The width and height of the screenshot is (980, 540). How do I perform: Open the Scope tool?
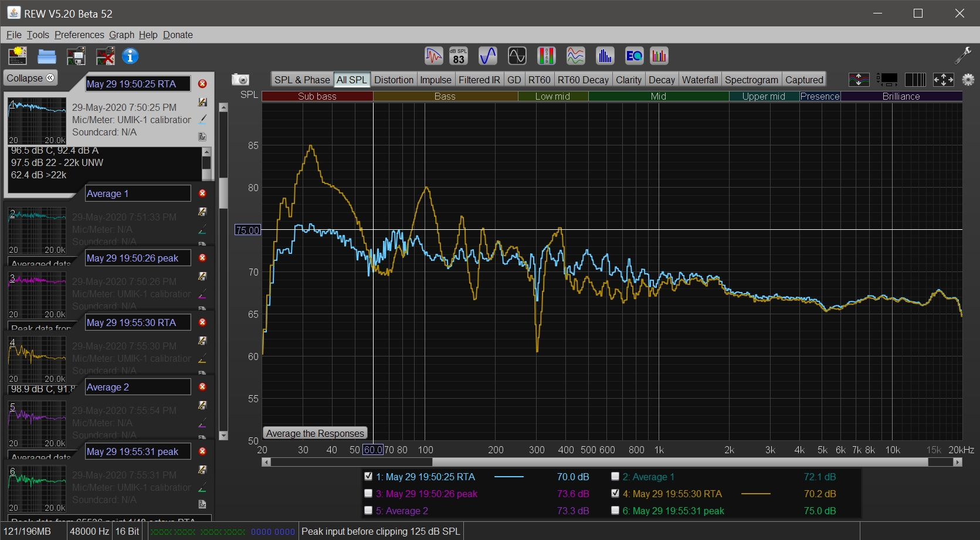tap(517, 56)
